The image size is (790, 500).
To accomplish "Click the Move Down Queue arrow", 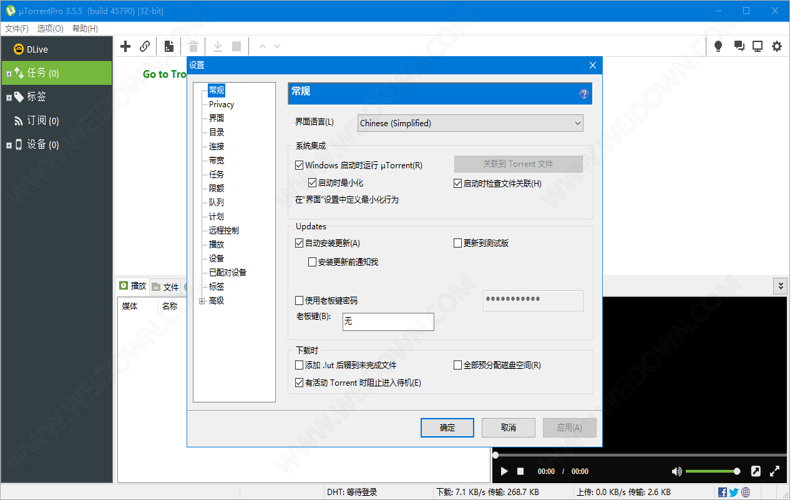I will click(277, 46).
